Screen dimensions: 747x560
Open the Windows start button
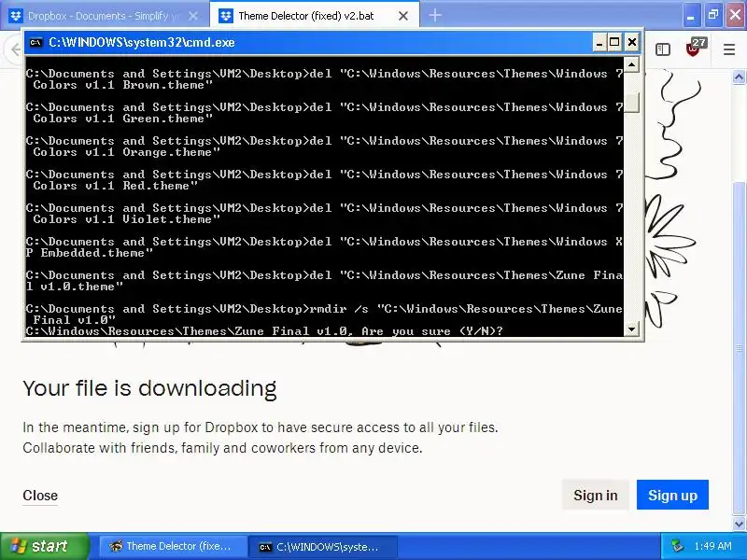tap(45, 546)
